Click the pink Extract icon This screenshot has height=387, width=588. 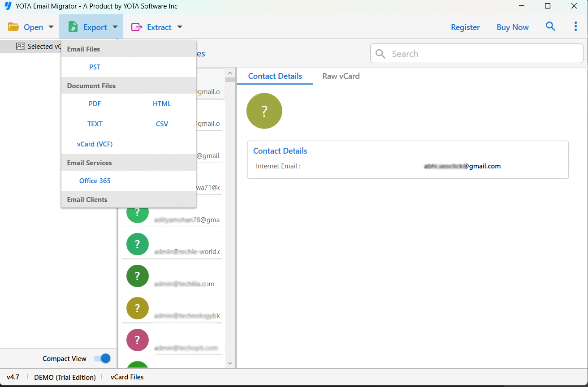point(137,27)
